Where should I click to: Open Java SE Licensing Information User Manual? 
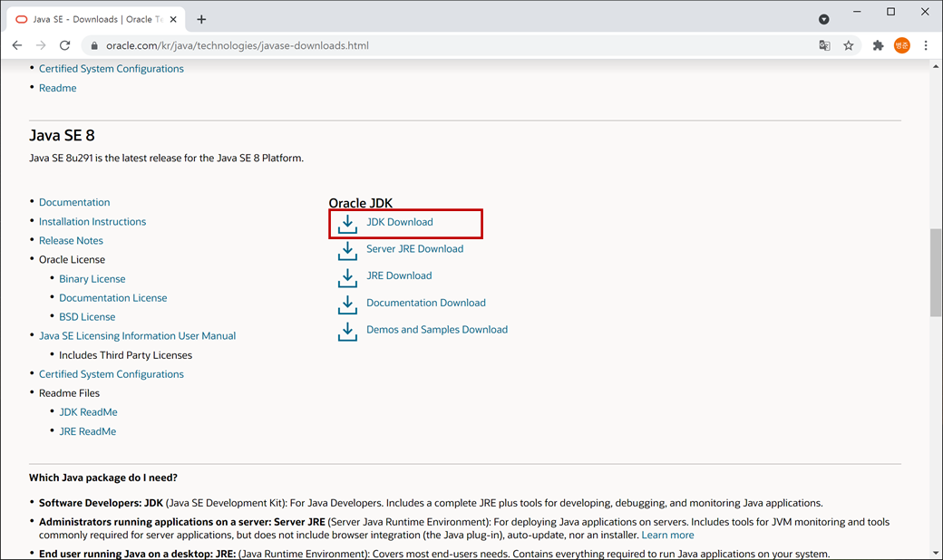137,336
